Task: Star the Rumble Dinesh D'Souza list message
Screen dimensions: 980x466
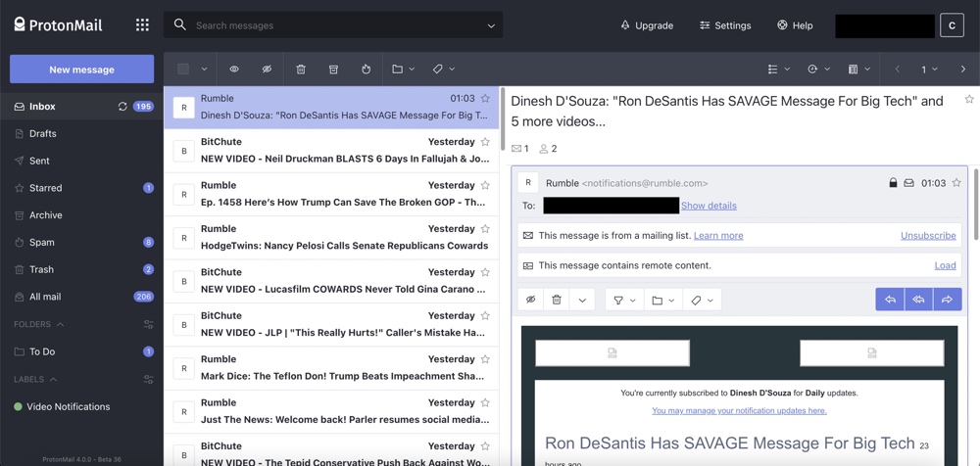Action: pyautogui.click(x=485, y=98)
